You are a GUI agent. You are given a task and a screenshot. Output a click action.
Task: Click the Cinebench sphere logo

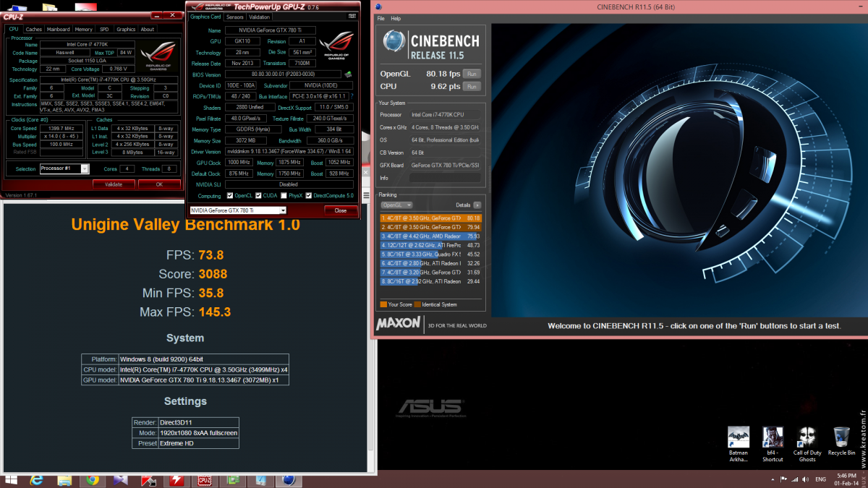[x=393, y=42]
